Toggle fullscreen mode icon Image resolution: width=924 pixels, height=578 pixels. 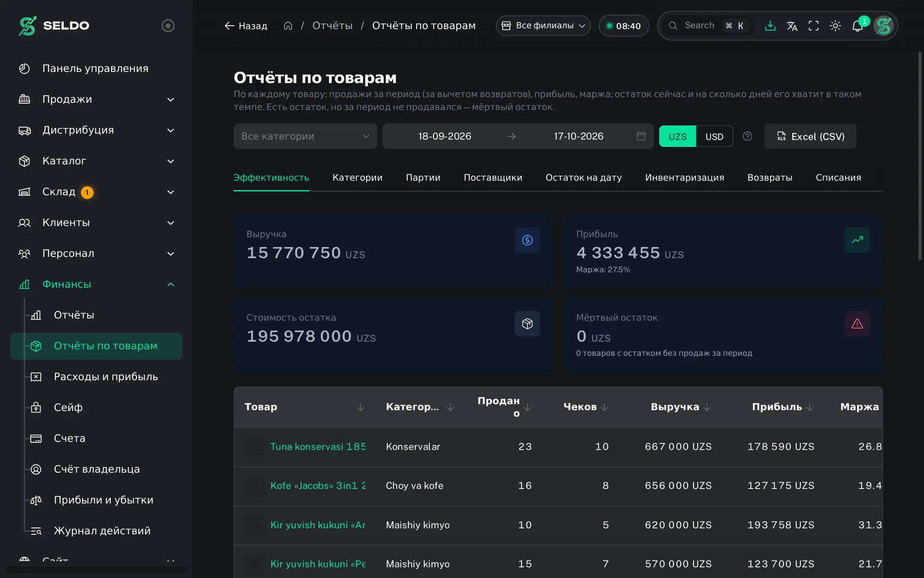[814, 26]
